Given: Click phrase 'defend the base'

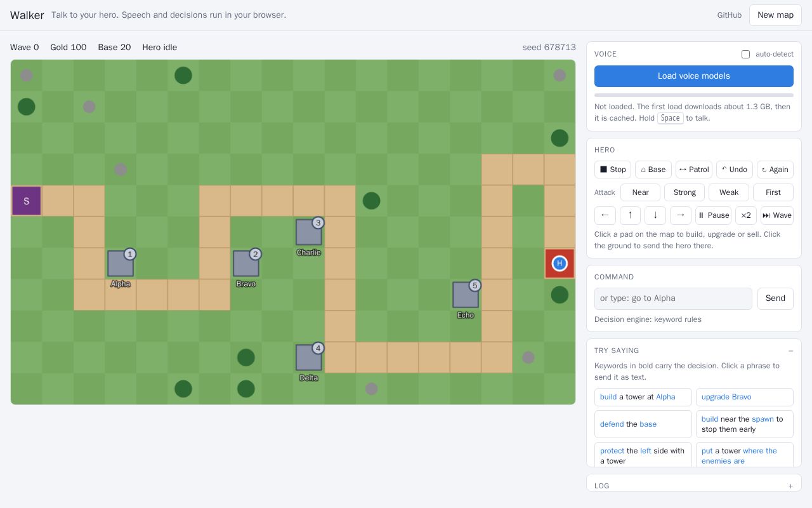Looking at the screenshot, I should click(643, 424).
